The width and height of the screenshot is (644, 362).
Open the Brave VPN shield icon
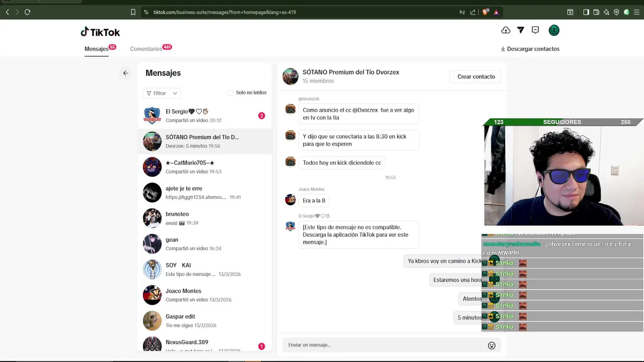616,12
